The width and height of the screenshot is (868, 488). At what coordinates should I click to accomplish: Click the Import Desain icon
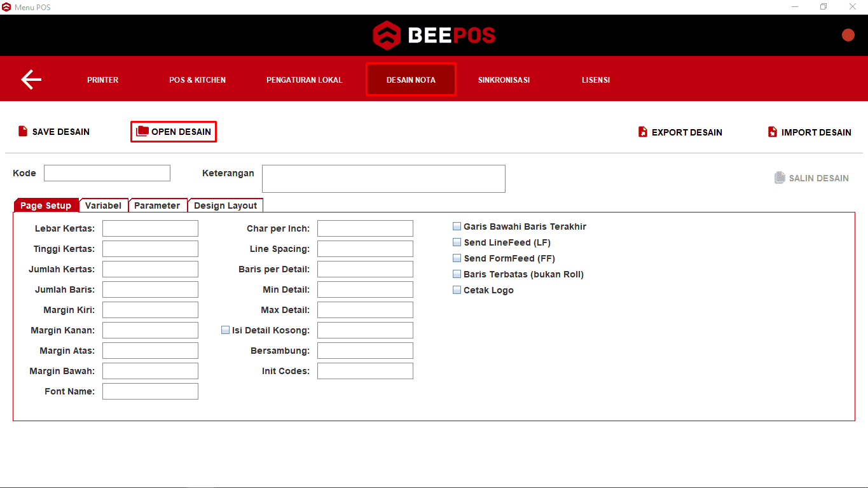pyautogui.click(x=773, y=132)
